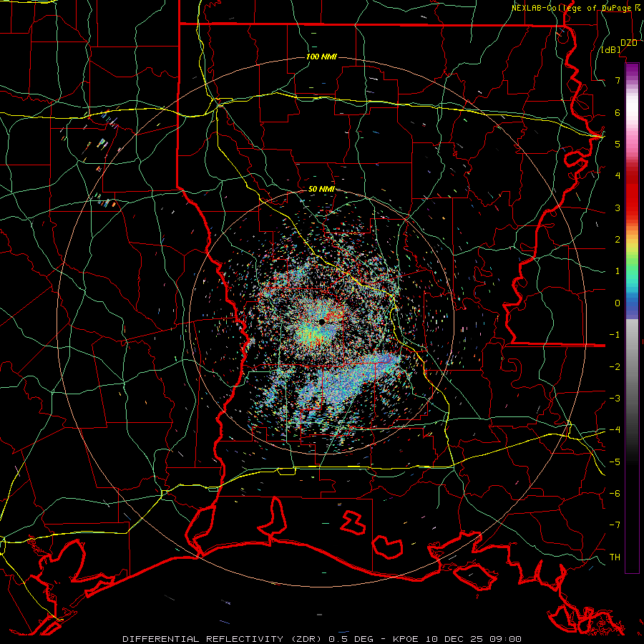
Task: Click the '7' tick label on the color scale
Action: click(x=618, y=80)
